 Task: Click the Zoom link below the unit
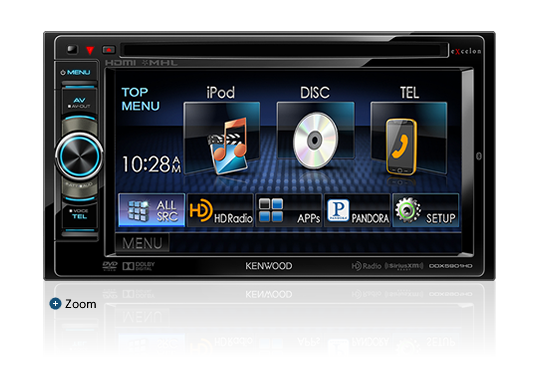tap(81, 304)
